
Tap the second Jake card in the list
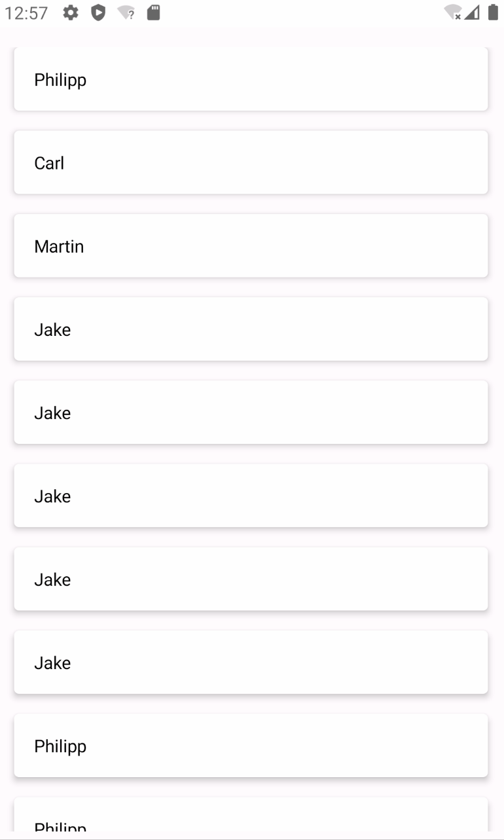click(251, 412)
